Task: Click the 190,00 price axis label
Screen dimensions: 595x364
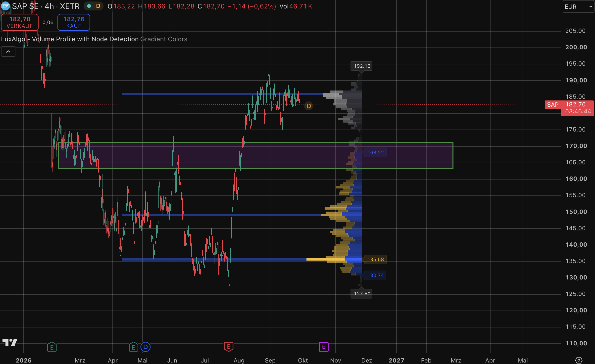Action: pos(576,80)
